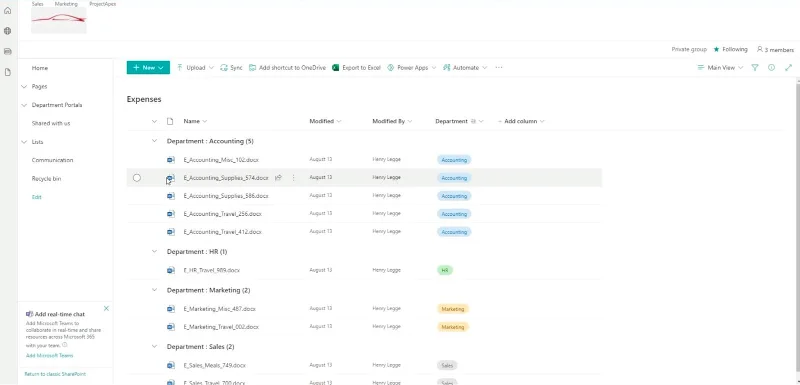
Task: Click Word icon of E_Marketing_Misc_487.docx
Action: (x=170, y=309)
